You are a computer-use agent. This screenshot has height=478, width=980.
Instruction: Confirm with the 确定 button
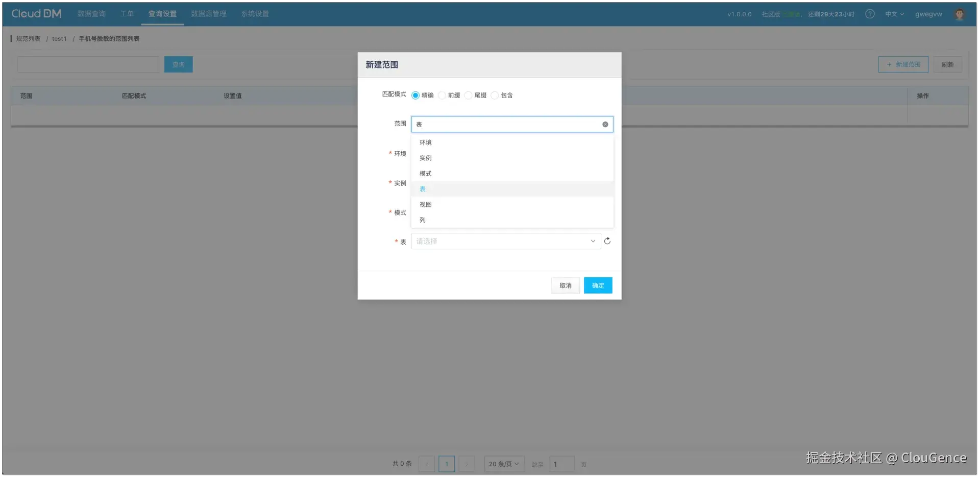tap(598, 285)
